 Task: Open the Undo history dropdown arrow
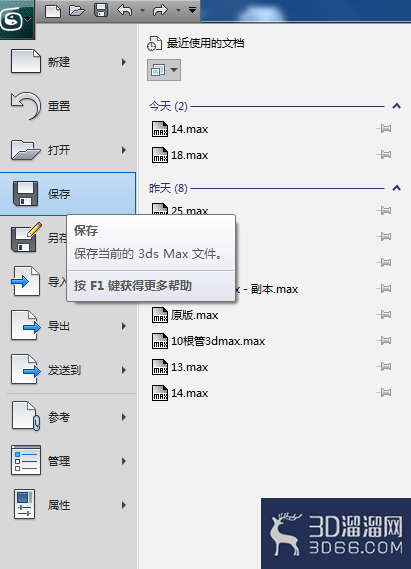(x=142, y=11)
